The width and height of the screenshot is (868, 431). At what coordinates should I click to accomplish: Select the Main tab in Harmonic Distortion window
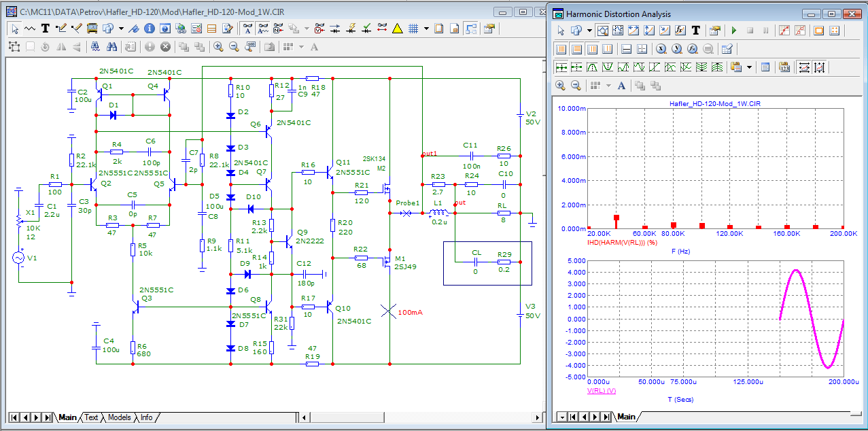[626, 416]
